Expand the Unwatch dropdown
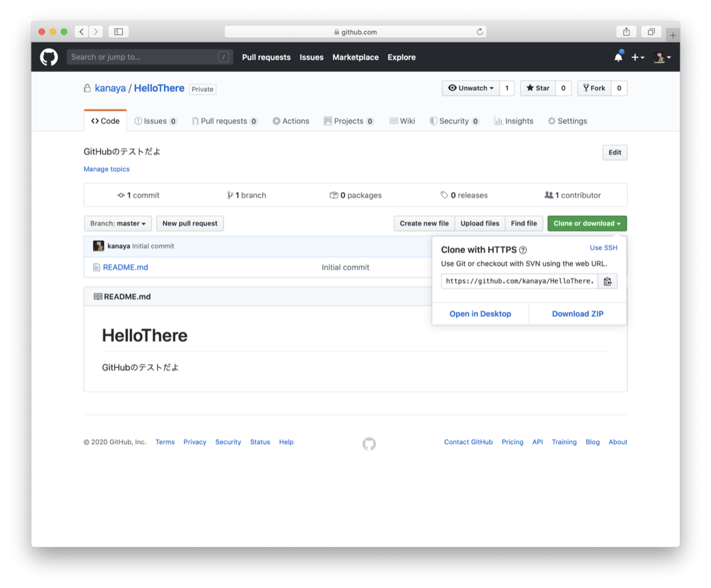711x588 pixels. [471, 88]
